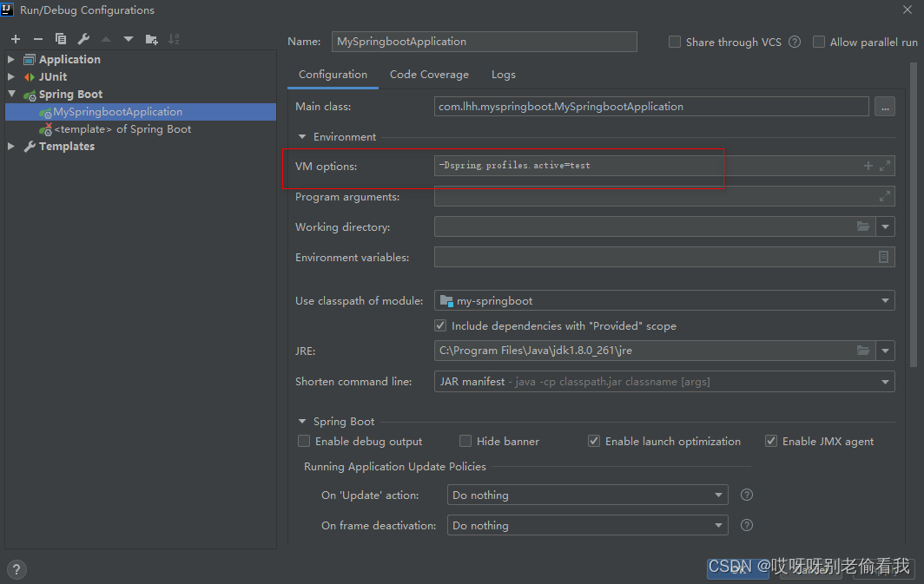Open Share through VCS help icon
Viewport: 924px width, 584px height.
795,42
